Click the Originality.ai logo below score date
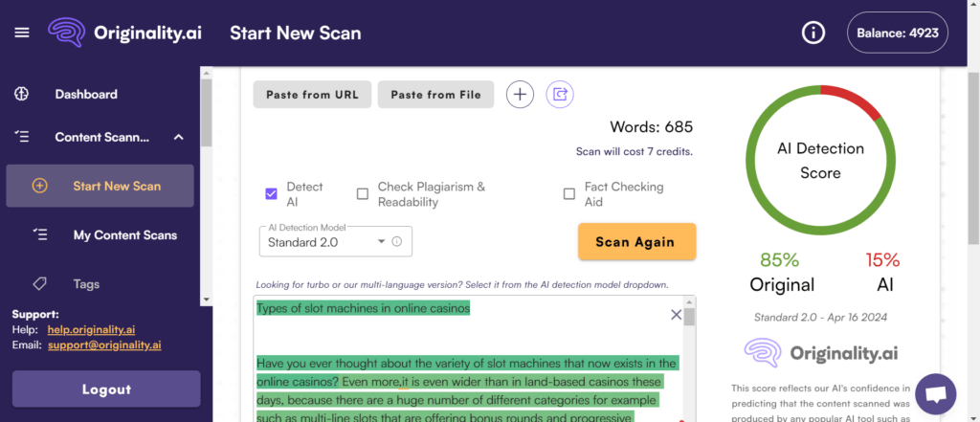Screen dimensions: 980x422 point(820,353)
